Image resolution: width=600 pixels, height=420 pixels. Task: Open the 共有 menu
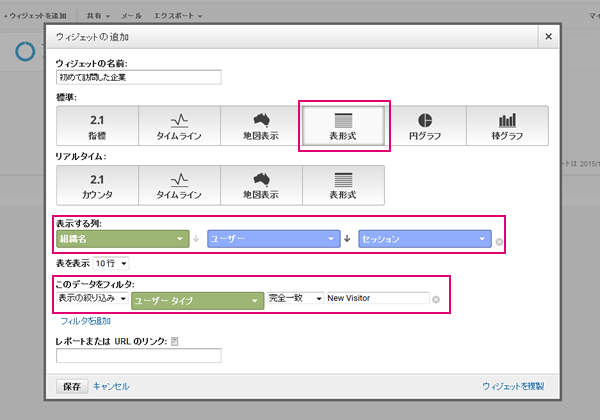pyautogui.click(x=97, y=17)
